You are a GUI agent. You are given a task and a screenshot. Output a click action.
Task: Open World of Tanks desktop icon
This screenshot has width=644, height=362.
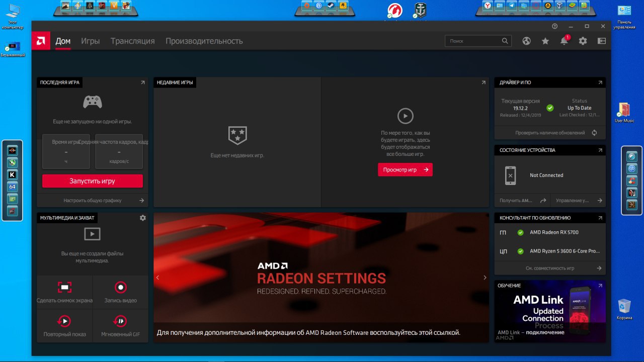click(394, 11)
